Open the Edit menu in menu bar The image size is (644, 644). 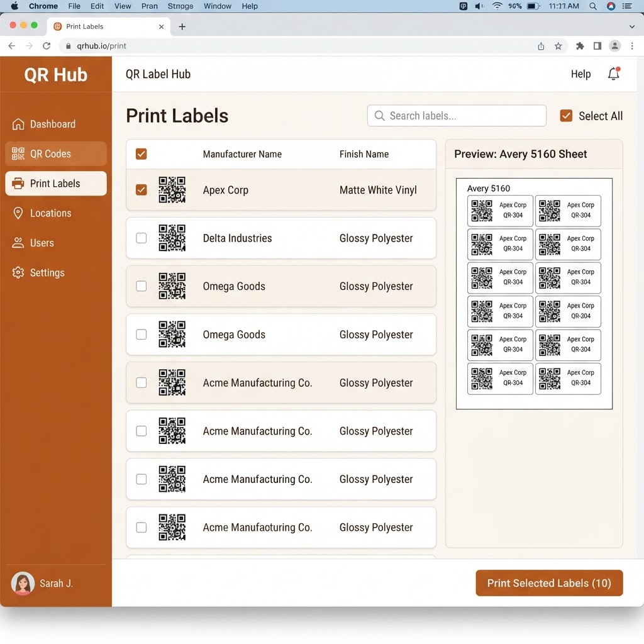pos(97,6)
